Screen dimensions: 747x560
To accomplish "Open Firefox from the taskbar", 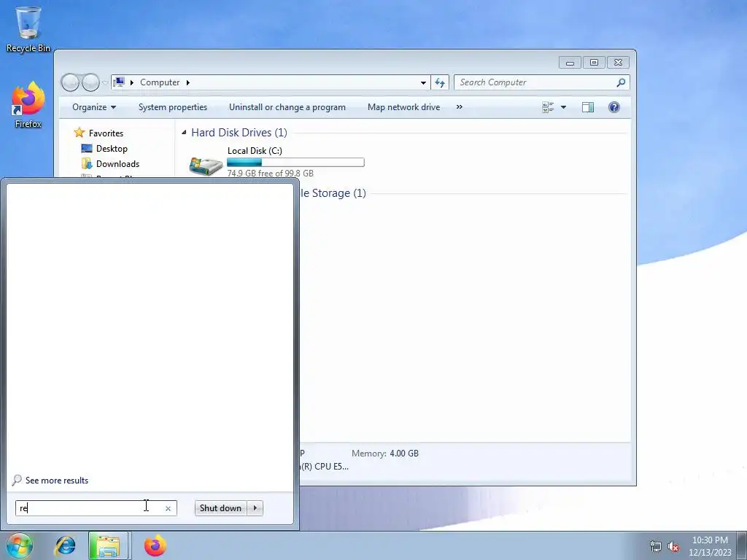I will 155,545.
